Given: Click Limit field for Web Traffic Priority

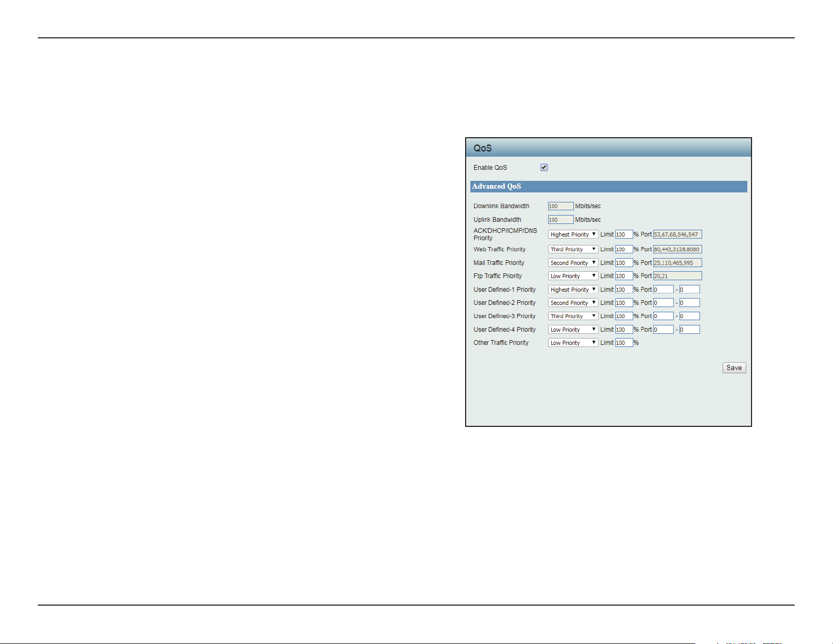Looking at the screenshot, I should point(624,249).
